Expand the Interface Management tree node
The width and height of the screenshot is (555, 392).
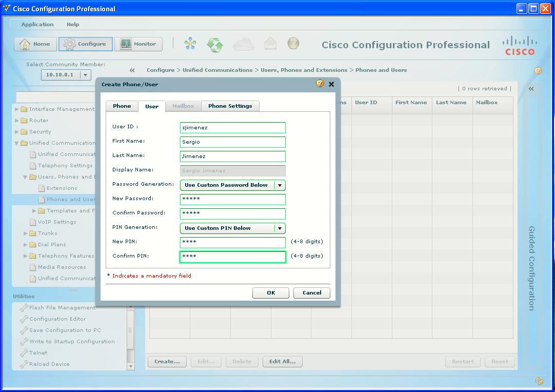coord(16,109)
